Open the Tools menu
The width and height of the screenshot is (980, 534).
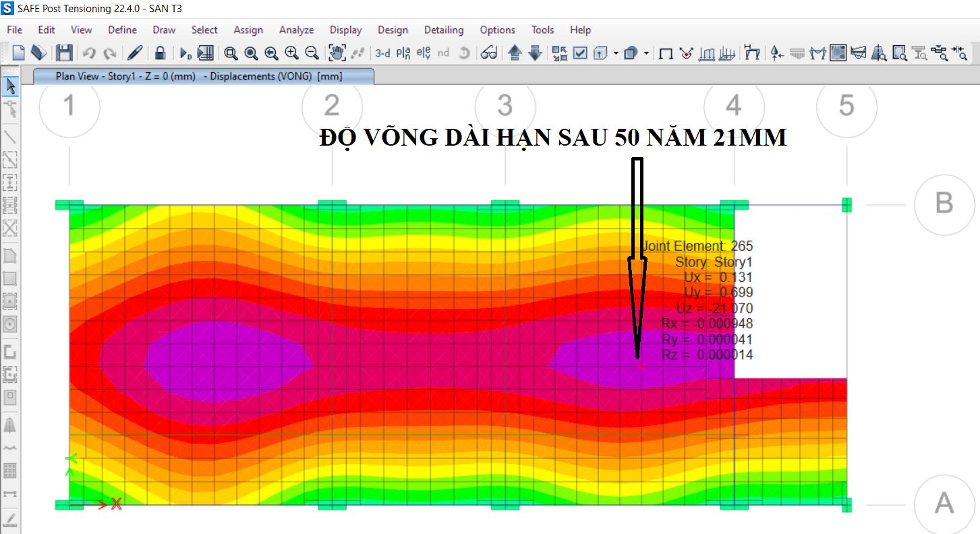coord(542,30)
